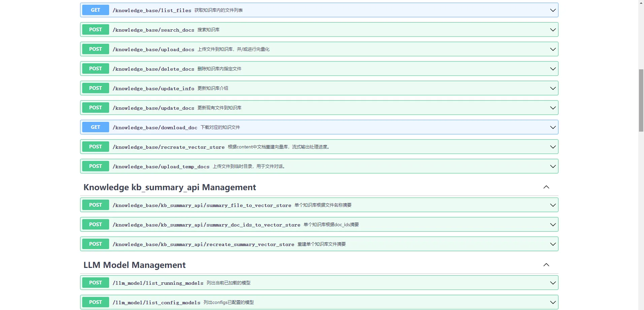644x310 pixels.
Task: Open /knowledge_base/upload_temp_docs path link
Action: [161, 167]
